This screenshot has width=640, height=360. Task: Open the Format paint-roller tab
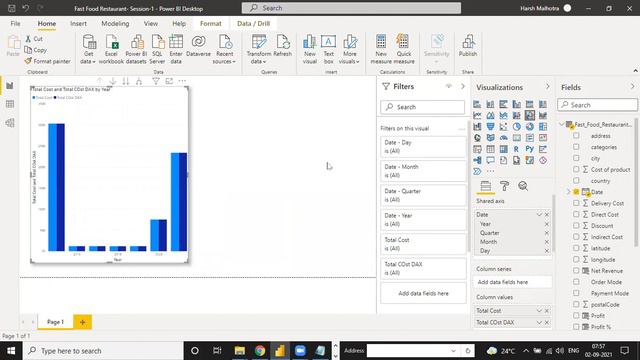504,186
